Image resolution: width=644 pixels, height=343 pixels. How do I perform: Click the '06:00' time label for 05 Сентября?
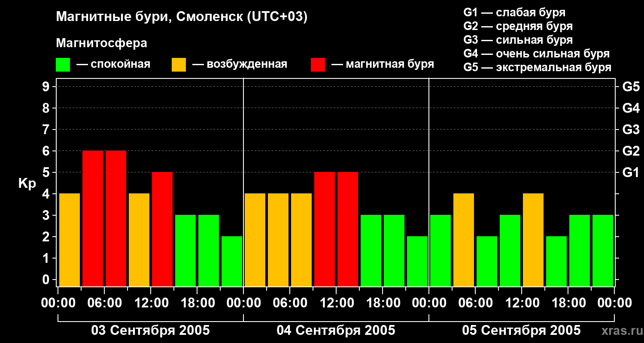[x=475, y=303]
